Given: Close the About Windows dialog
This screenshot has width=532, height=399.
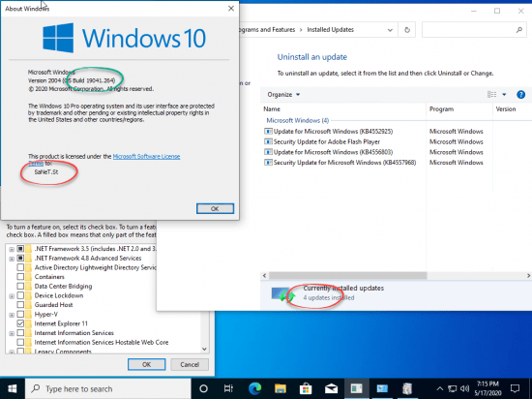Looking at the screenshot, I should click(x=231, y=9).
